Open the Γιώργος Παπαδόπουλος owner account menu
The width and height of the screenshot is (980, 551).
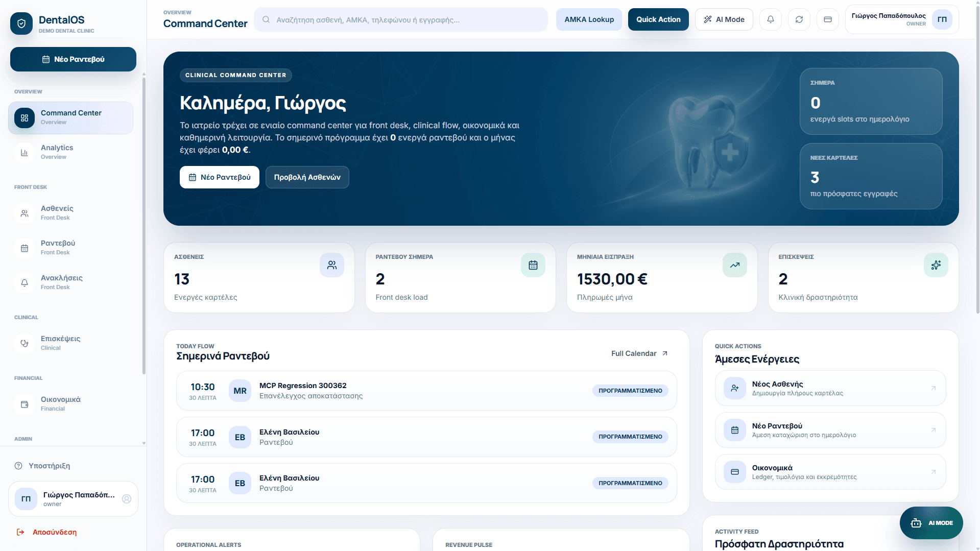[901, 19]
